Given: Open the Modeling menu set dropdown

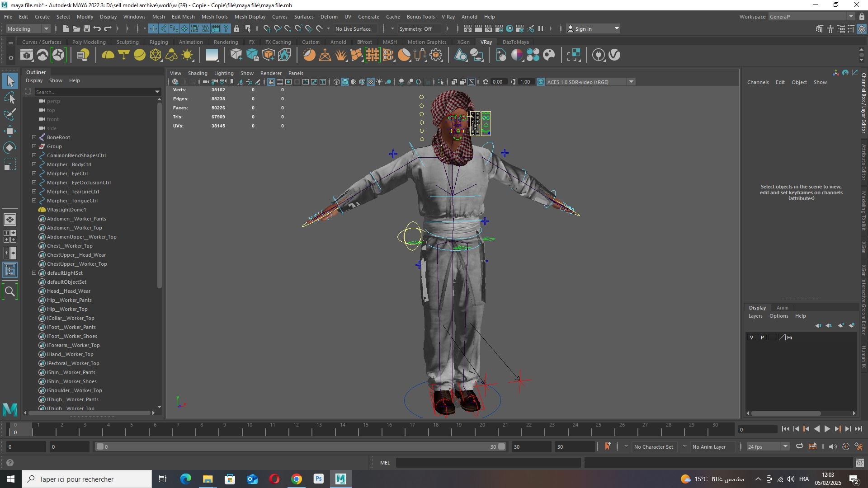Looking at the screenshot, I should coord(28,28).
